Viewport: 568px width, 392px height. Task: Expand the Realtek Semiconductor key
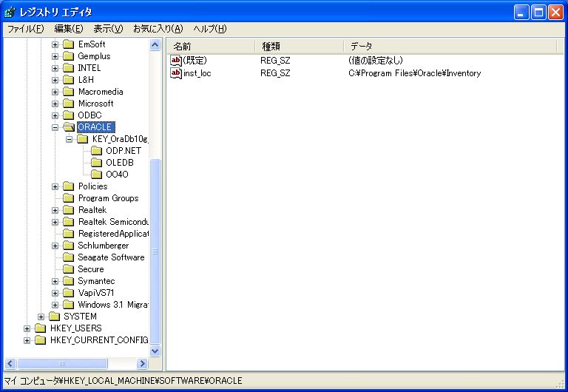point(55,222)
